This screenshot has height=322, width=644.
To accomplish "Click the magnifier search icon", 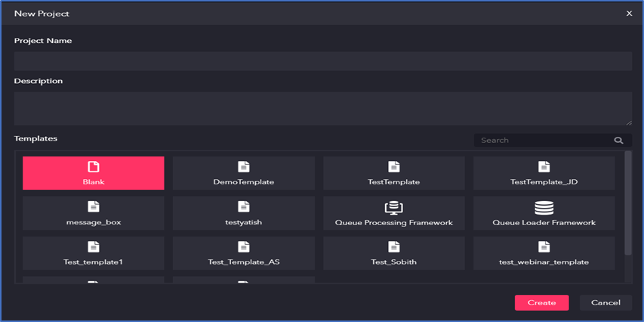I will click(x=618, y=141).
